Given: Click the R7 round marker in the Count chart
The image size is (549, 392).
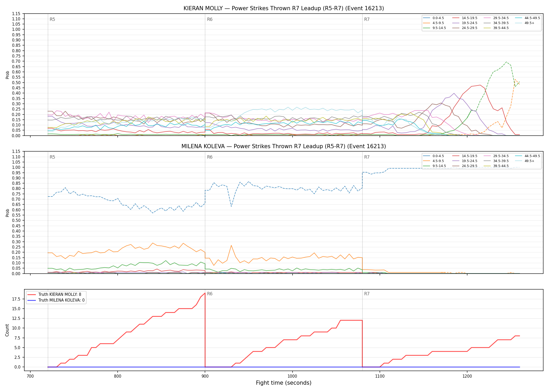Looking at the screenshot, I should click(x=367, y=294).
